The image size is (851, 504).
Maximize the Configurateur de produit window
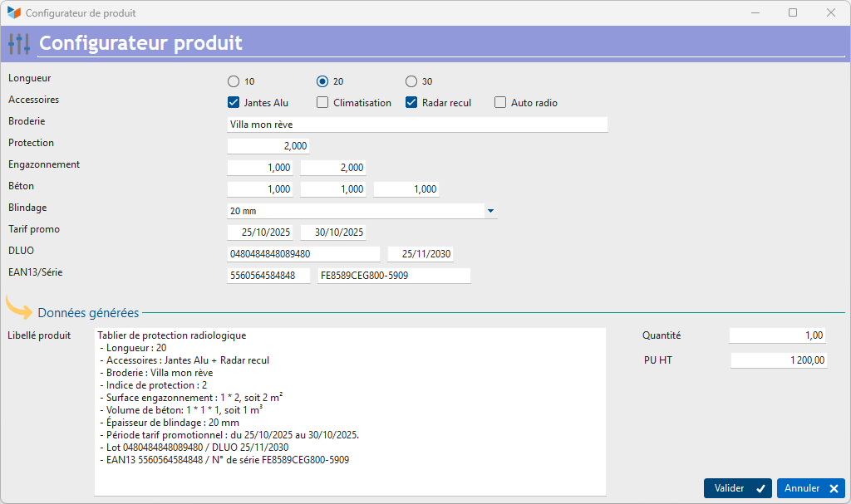tap(792, 13)
